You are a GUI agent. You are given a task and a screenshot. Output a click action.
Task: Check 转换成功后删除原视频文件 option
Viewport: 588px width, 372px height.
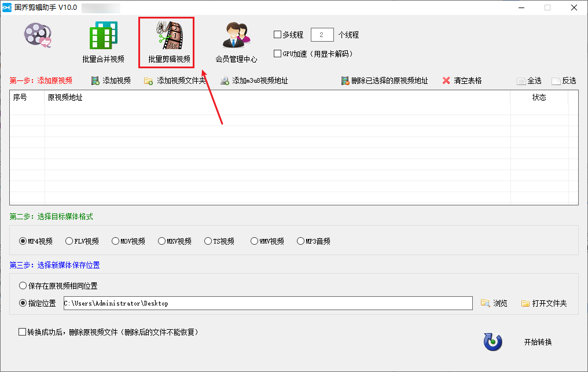point(23,332)
